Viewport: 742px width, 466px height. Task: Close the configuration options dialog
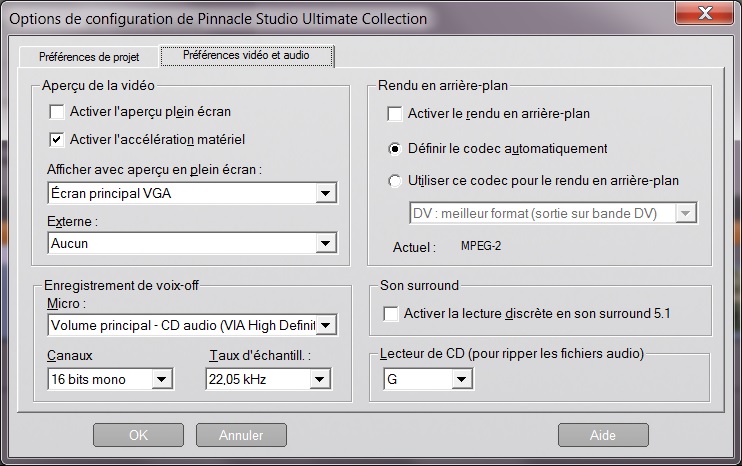point(705,13)
